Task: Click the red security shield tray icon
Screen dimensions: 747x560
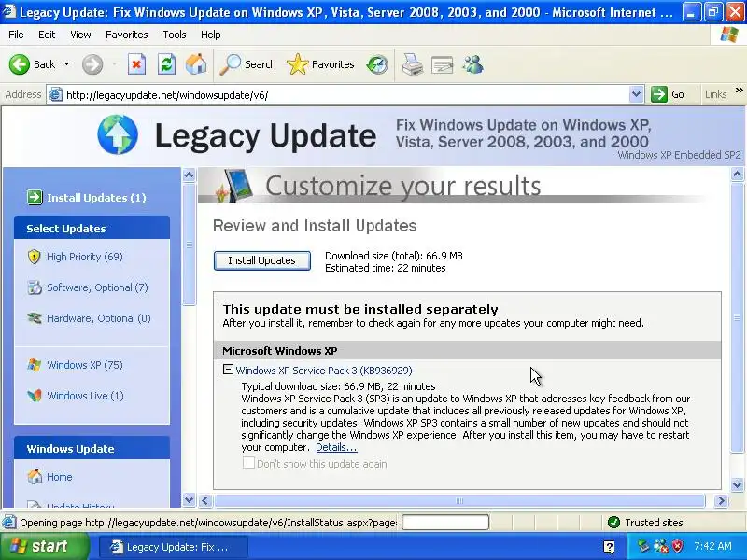Action: [678, 546]
